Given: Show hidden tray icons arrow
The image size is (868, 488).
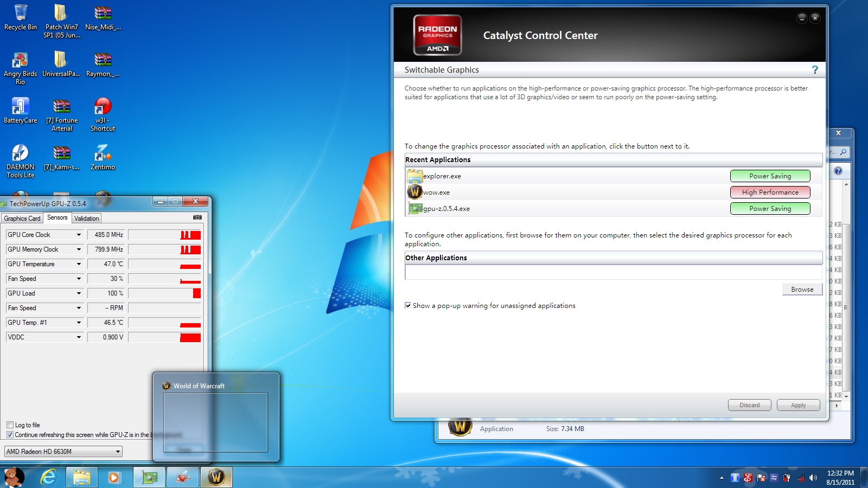Looking at the screenshot, I should click(x=722, y=478).
